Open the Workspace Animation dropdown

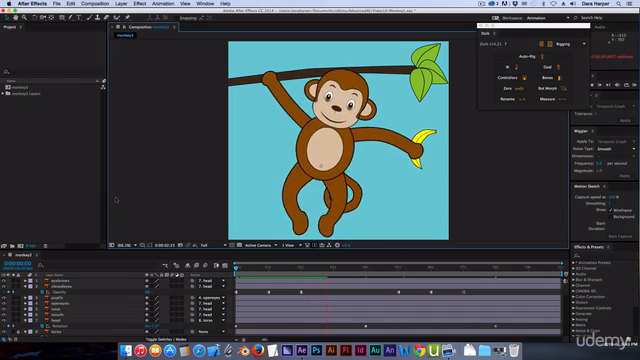point(548,18)
